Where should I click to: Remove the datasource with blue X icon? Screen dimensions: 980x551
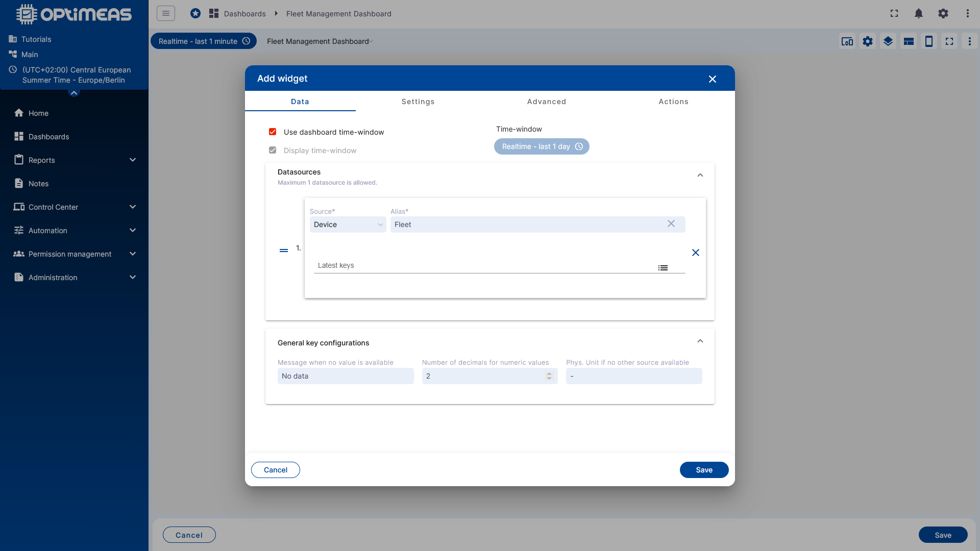[695, 253]
